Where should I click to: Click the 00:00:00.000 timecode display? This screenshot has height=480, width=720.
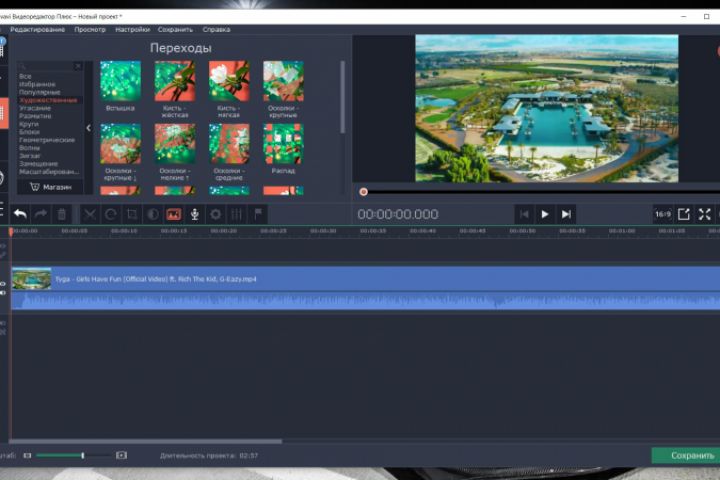[x=398, y=214]
